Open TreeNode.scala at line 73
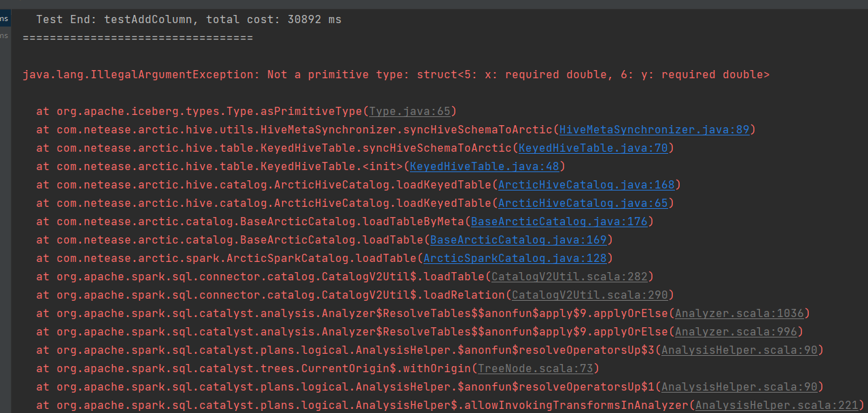 coord(534,368)
